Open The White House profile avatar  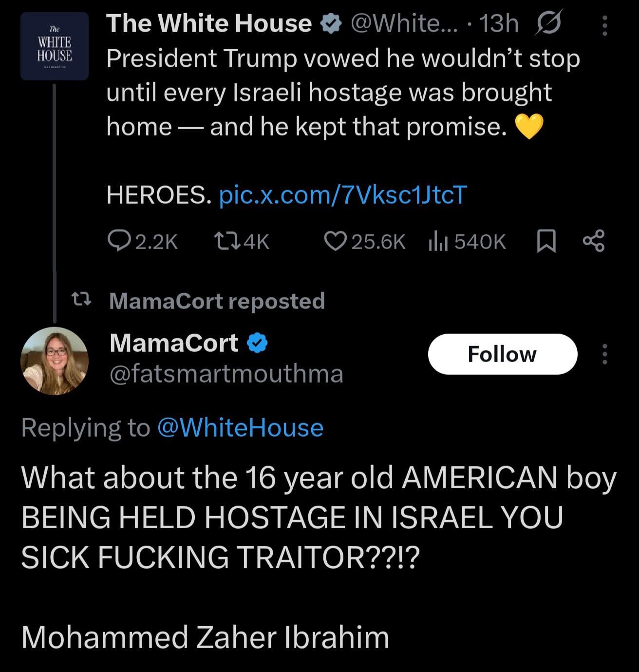coord(54,46)
